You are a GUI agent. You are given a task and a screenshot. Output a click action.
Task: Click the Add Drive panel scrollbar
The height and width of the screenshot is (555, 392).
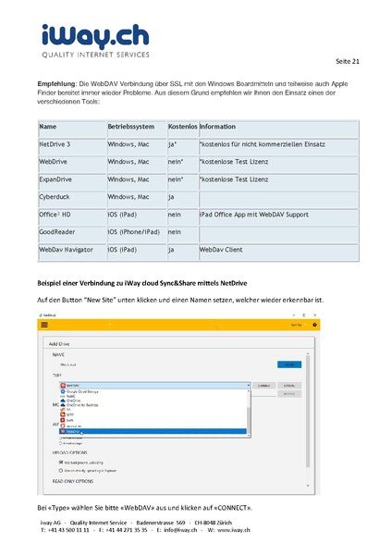point(308,411)
